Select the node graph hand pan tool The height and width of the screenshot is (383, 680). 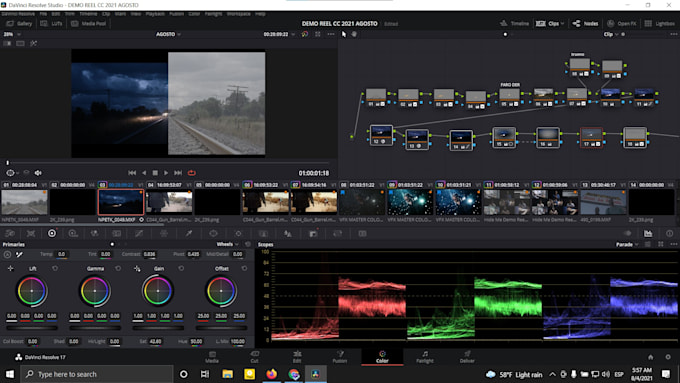tap(354, 34)
